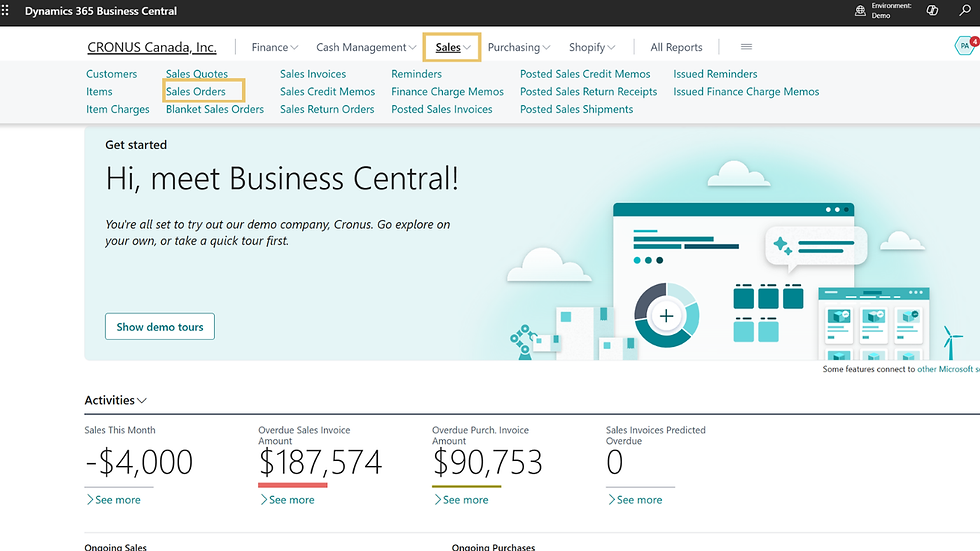See more under Overdue Sales Invoice Amount

(x=287, y=500)
